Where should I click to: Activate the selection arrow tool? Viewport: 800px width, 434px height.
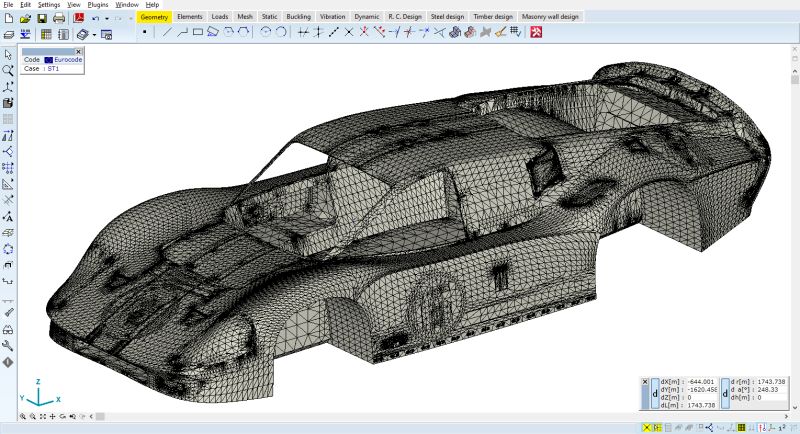coord(8,54)
